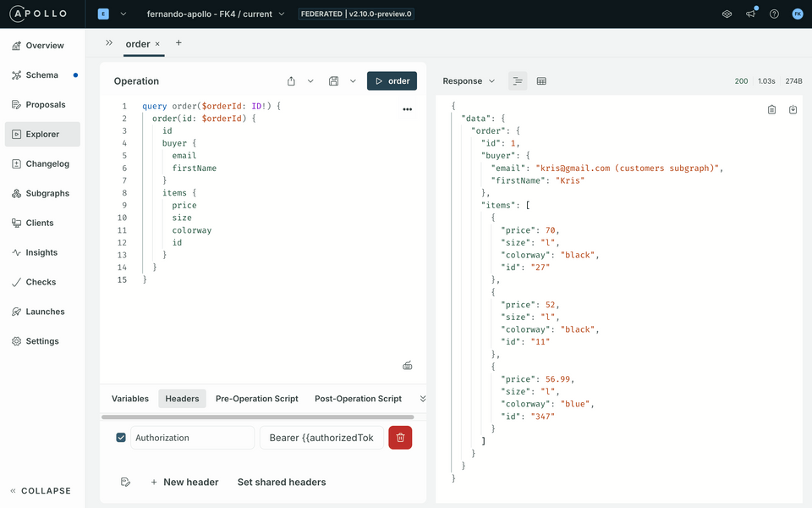The image size is (812, 508).
Task: Open Subgraphs in sidebar
Action: click(42, 193)
